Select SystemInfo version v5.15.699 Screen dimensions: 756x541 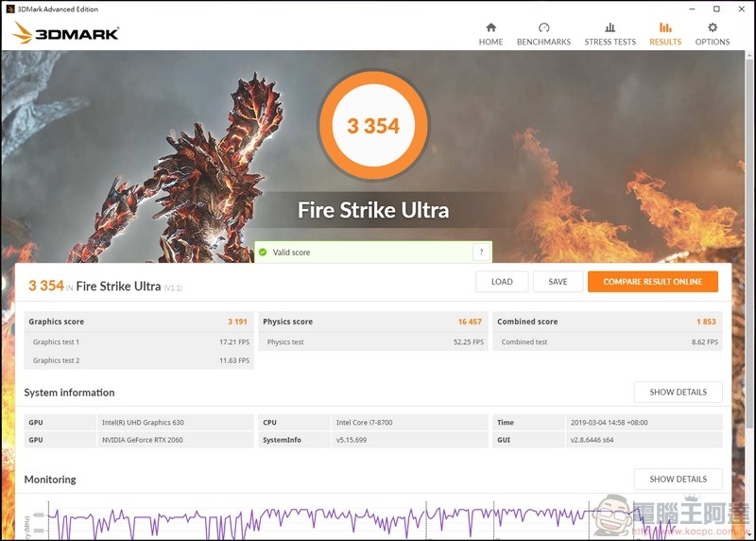pos(410,440)
